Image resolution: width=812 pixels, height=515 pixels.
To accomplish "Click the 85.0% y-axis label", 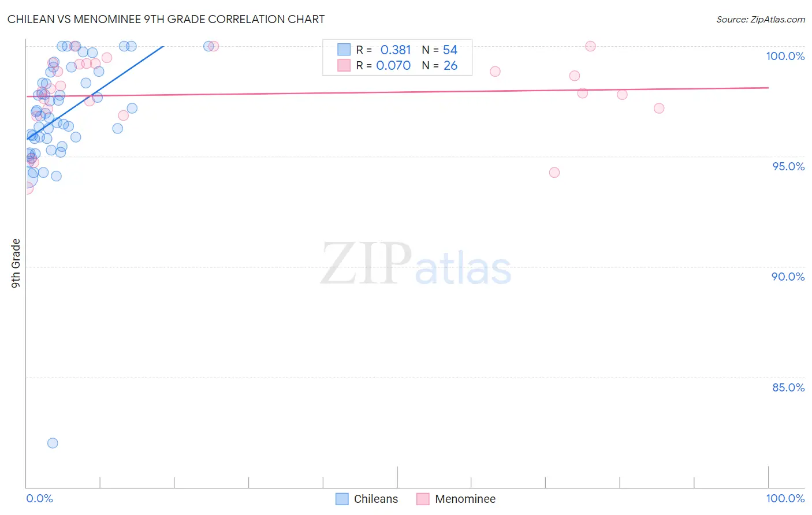I will pyautogui.click(x=788, y=387).
